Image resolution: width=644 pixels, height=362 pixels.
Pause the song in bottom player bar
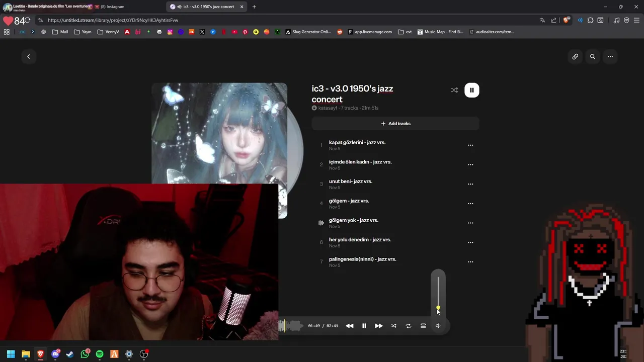[x=364, y=326]
